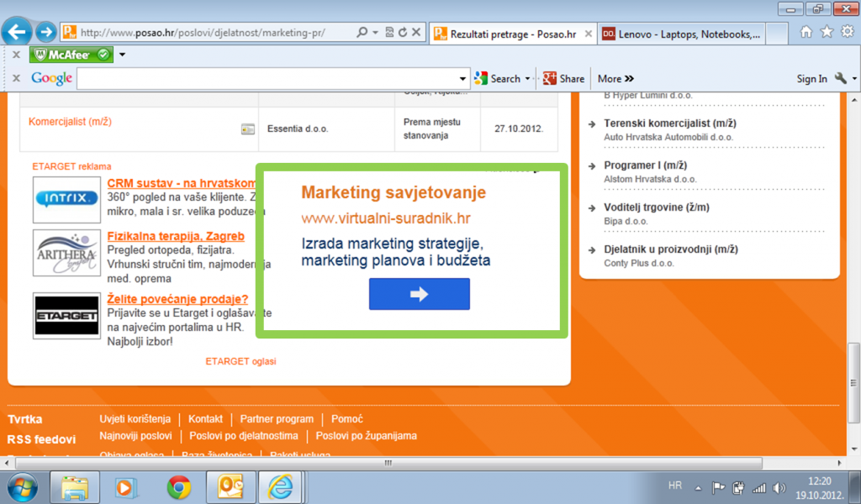
Task: Click the Forward navigation arrow
Action: (45, 33)
